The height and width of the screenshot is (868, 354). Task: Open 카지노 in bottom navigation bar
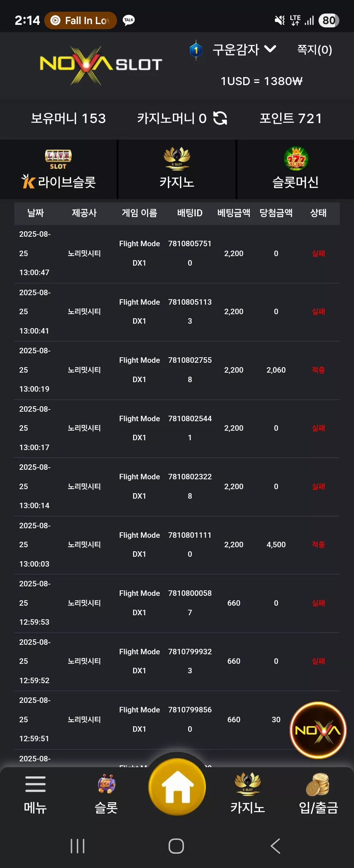(x=248, y=793)
